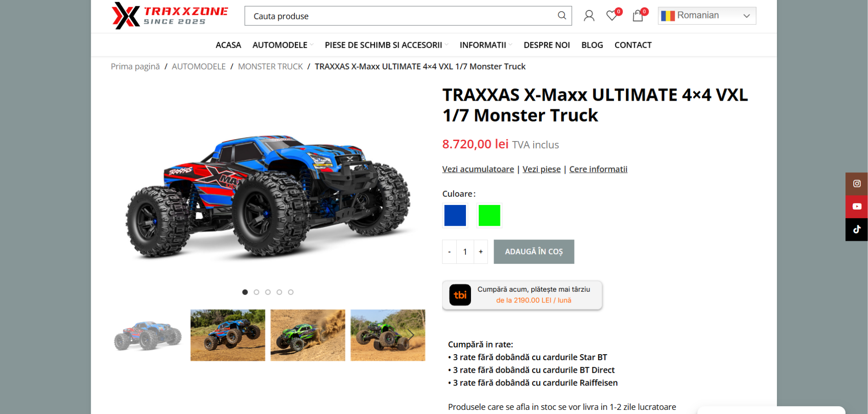Choose the green color swatch
Image resolution: width=868 pixels, height=414 pixels.
coord(489,216)
